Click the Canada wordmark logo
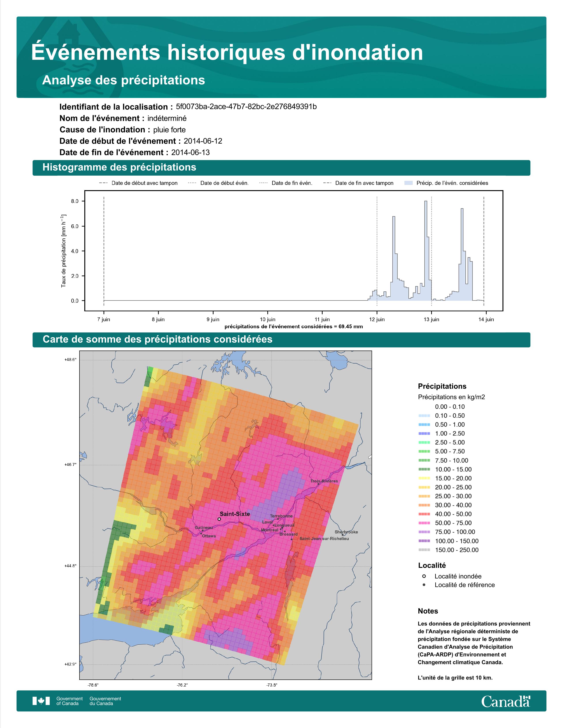Screen dimensions: 563x728 coord(506,701)
